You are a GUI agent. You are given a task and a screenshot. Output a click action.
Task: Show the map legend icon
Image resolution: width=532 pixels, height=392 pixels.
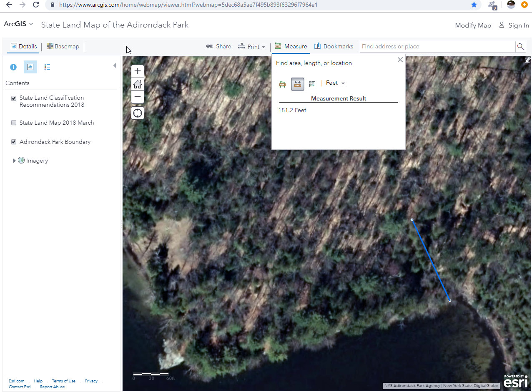[47, 67]
